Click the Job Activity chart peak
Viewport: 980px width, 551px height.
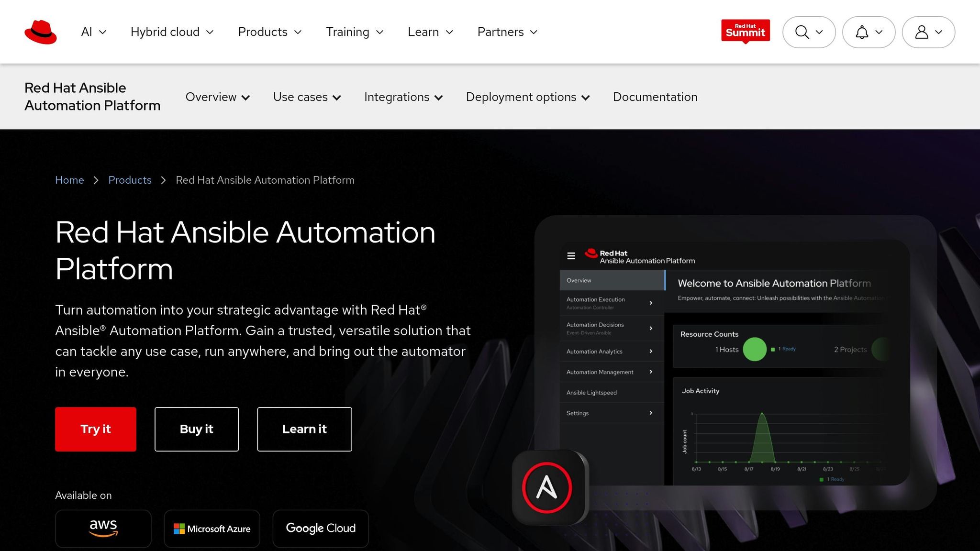762,414
